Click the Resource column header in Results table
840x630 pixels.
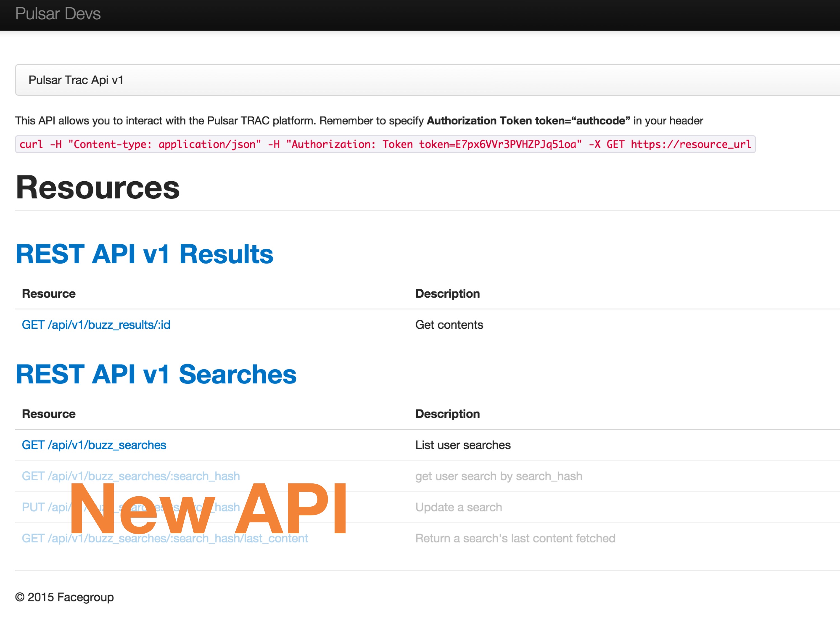48,293
